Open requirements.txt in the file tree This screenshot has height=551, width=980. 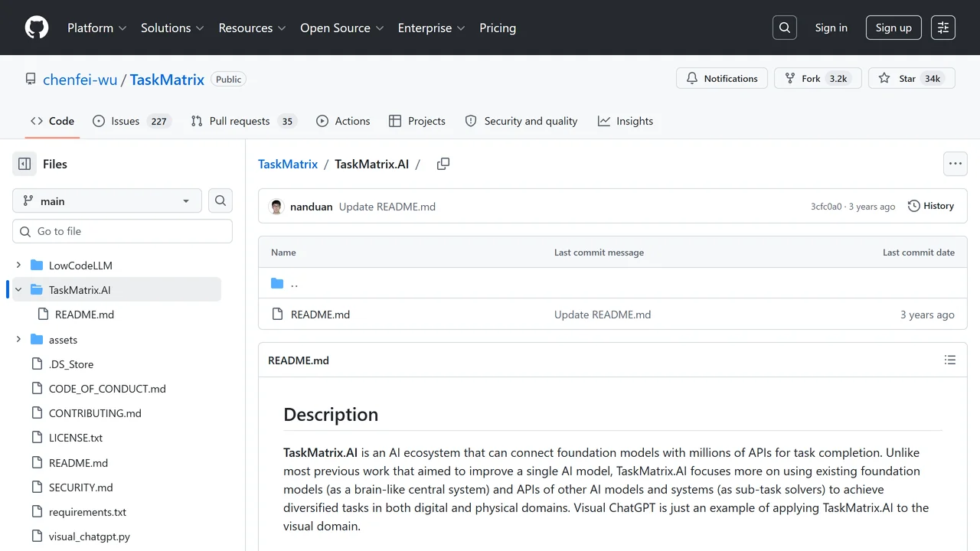pos(87,512)
